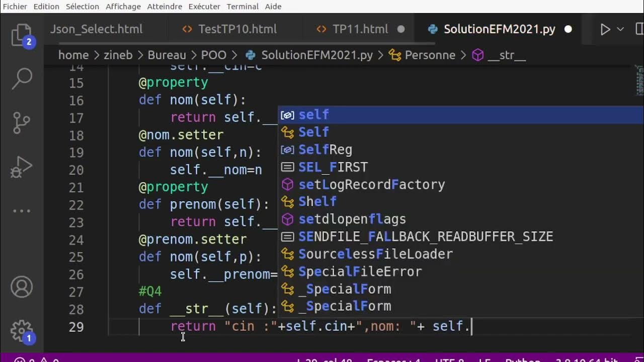Select the 'SourcelessFileLoader' suggestion

pyautogui.click(x=461, y=254)
